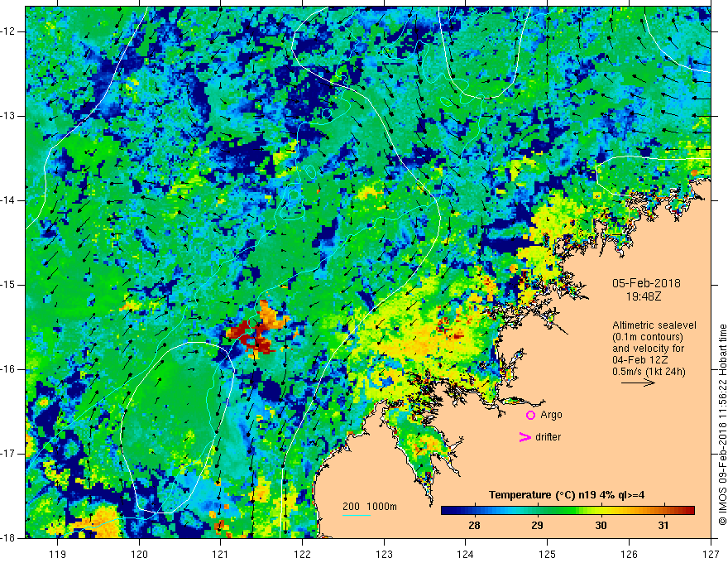Click the latitude axis label '-16'
728x563 pixels.
tap(8, 369)
